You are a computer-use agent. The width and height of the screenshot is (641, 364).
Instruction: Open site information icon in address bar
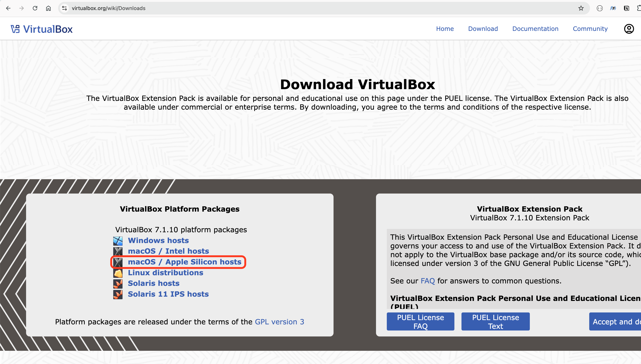64,8
